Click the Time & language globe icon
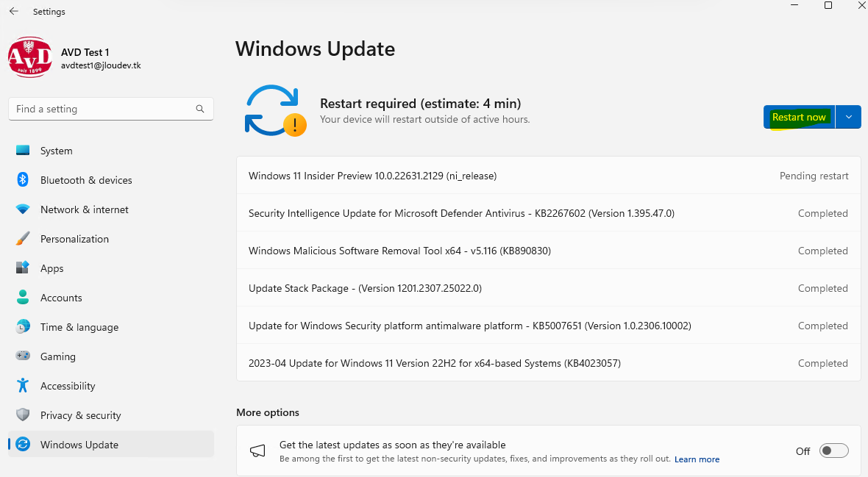 23,326
